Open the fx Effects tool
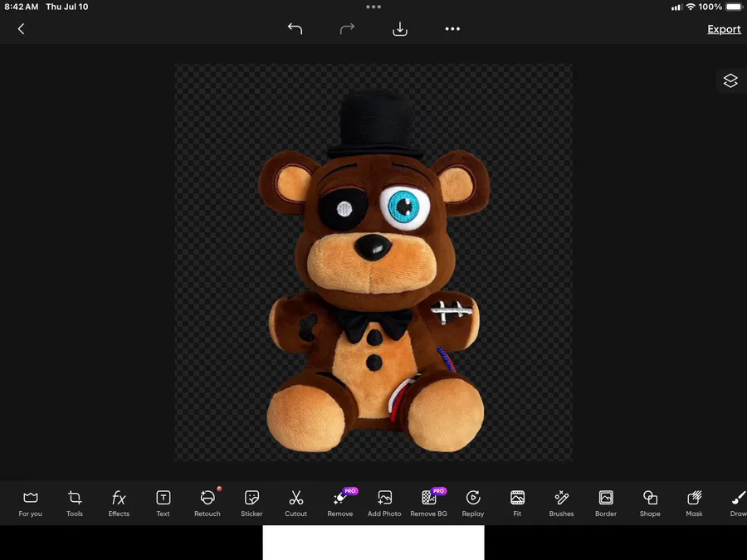The height and width of the screenshot is (560, 747). click(119, 504)
